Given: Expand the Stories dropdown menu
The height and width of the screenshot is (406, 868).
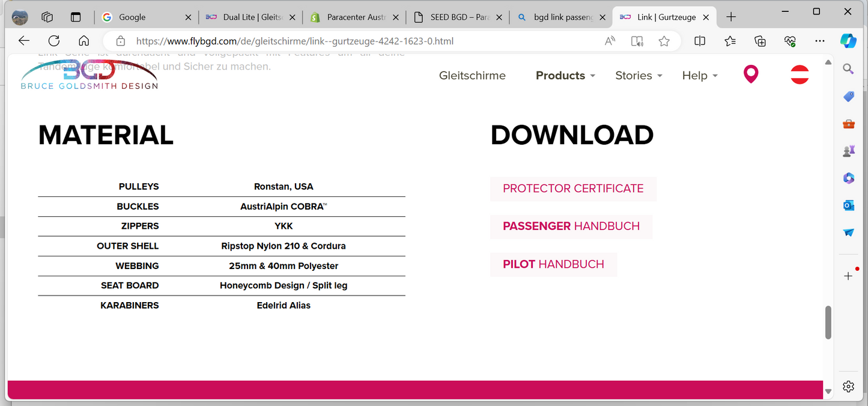Looking at the screenshot, I should coord(639,76).
